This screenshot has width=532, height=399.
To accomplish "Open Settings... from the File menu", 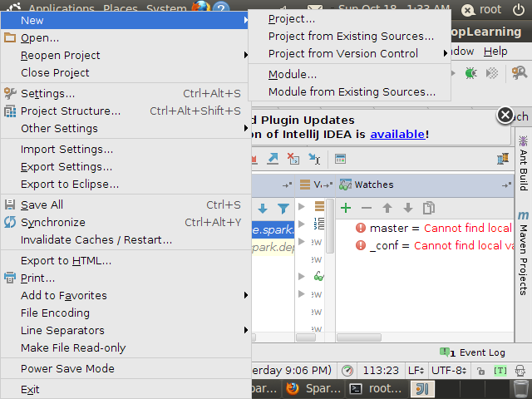I will point(126,94).
